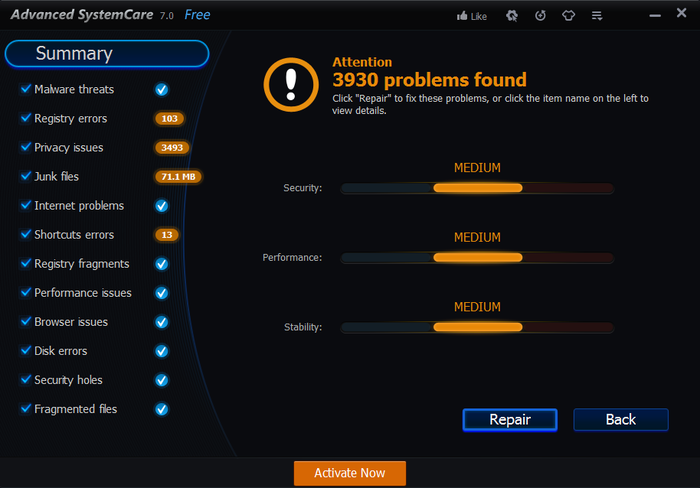Click Security holes blue status checkmark
Viewport: 700px width, 488px height.
(x=162, y=380)
